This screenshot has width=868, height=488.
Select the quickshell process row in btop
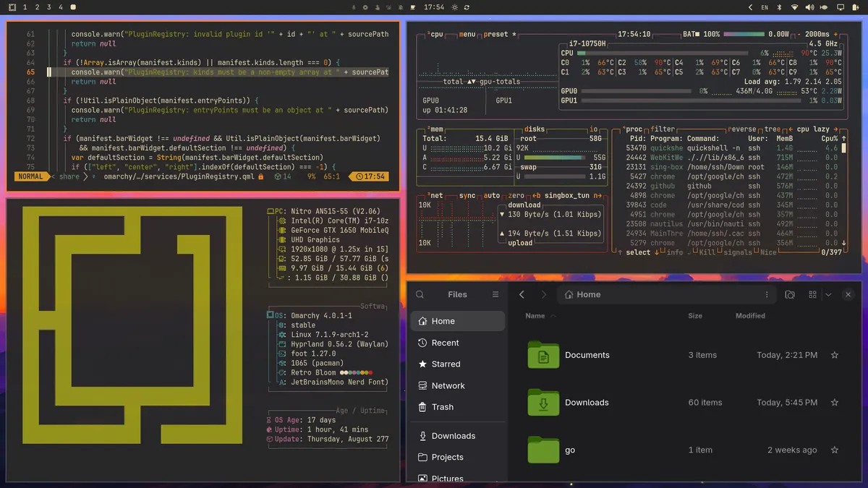(732, 148)
